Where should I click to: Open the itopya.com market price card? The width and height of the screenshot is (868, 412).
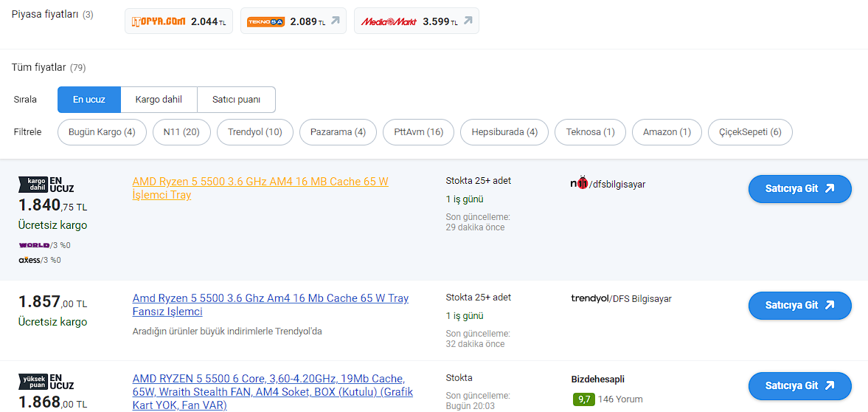[178, 21]
